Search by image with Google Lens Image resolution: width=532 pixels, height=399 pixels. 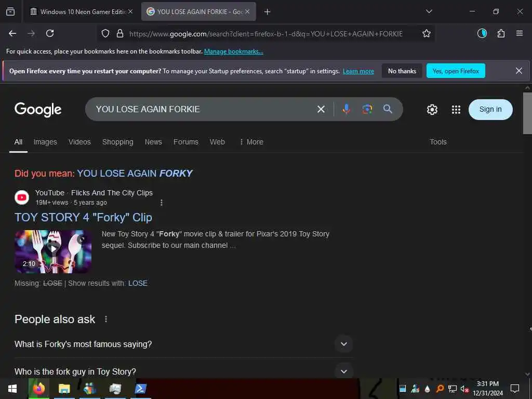tap(367, 109)
